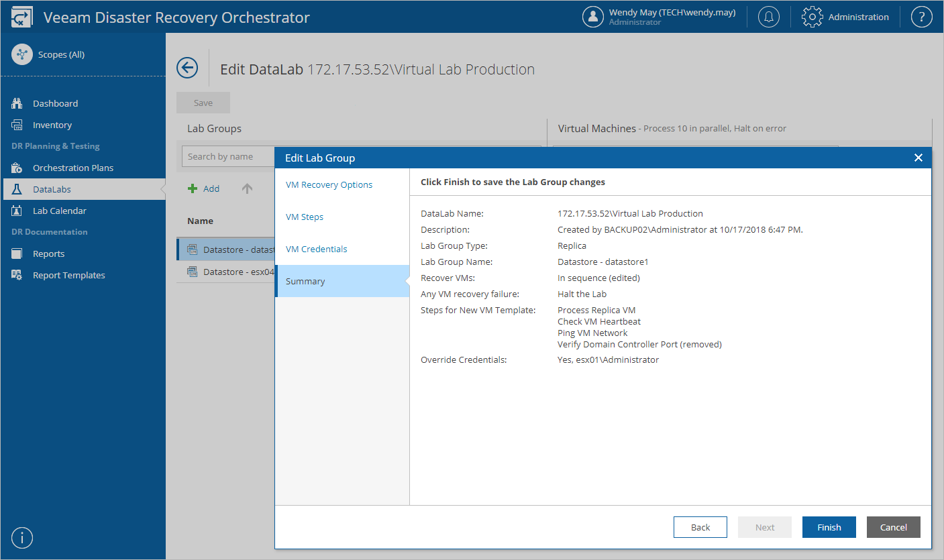Select the Summary wizard page
The width and height of the screenshot is (944, 560).
(x=342, y=281)
